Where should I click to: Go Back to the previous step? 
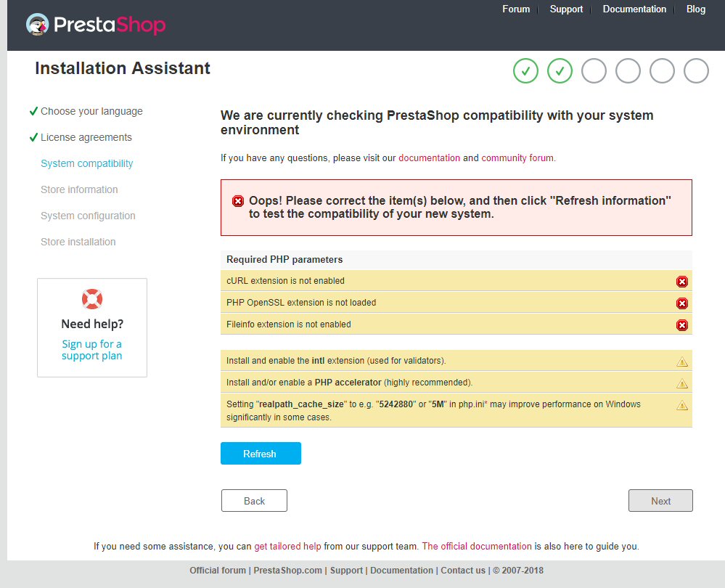coord(254,501)
